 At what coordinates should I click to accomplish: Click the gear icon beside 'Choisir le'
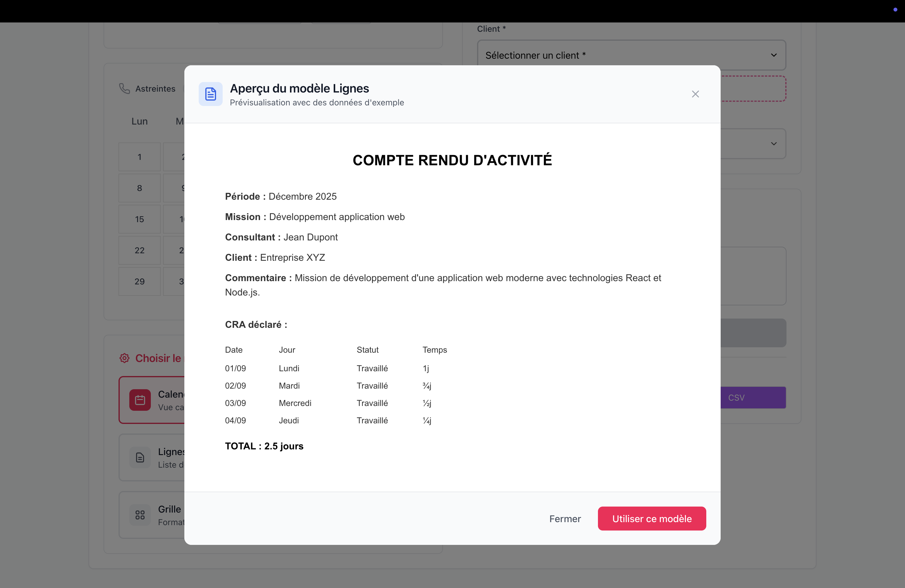coord(124,358)
